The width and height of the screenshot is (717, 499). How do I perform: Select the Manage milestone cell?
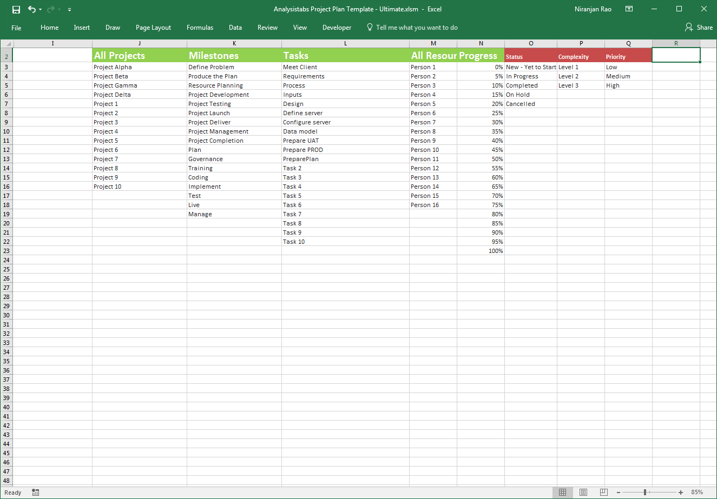click(x=234, y=214)
